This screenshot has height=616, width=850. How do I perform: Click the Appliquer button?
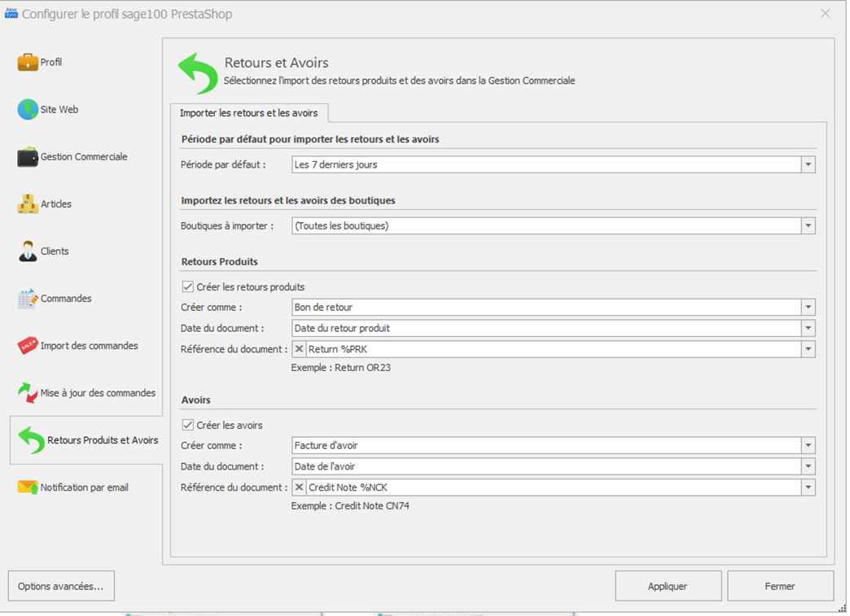[x=668, y=586]
